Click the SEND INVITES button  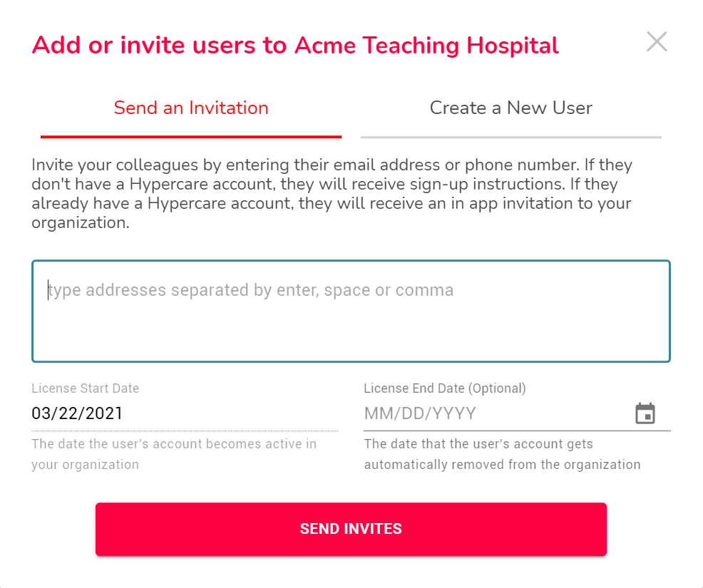click(x=351, y=529)
